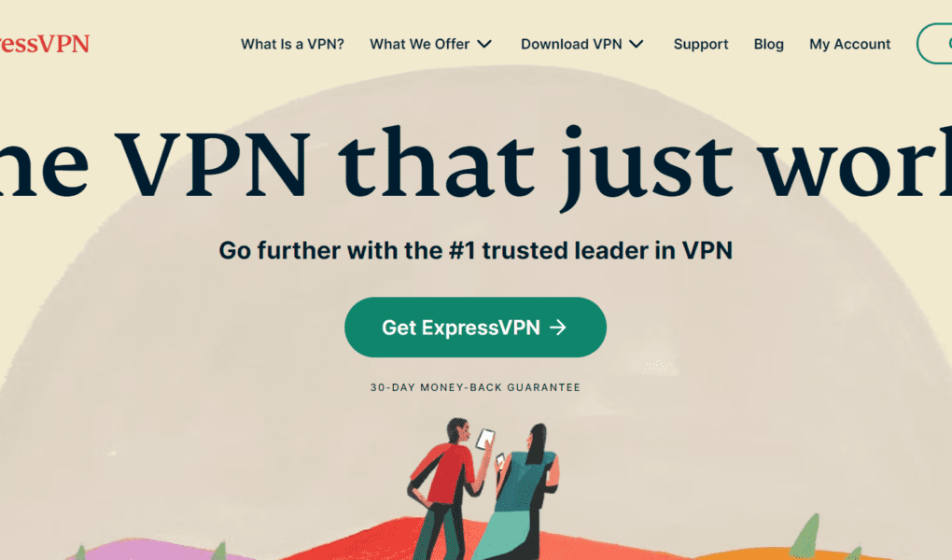952x560 pixels.
Task: Click the arrow icon inside Get ExpressVPN
Action: [x=558, y=328]
